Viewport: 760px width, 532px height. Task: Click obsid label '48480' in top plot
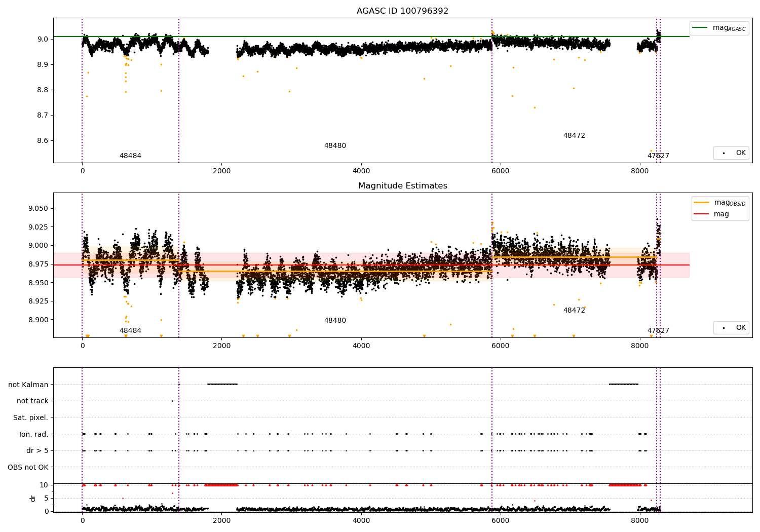(x=335, y=146)
